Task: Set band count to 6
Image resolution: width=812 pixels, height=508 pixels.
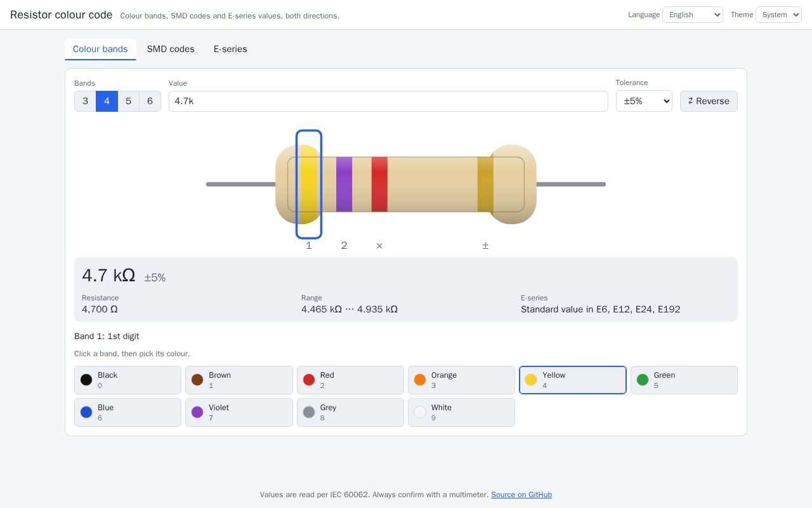Action: [x=150, y=101]
